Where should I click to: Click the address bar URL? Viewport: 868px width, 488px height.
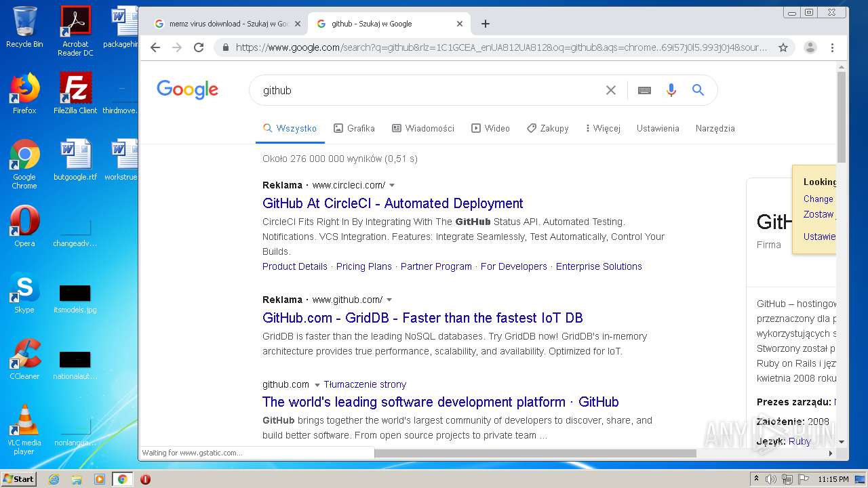502,47
